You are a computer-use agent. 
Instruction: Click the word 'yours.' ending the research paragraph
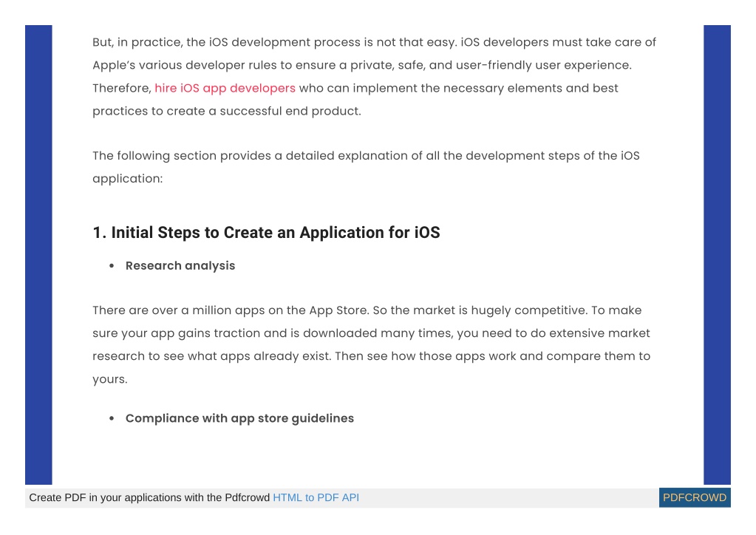pyautogui.click(x=110, y=379)
